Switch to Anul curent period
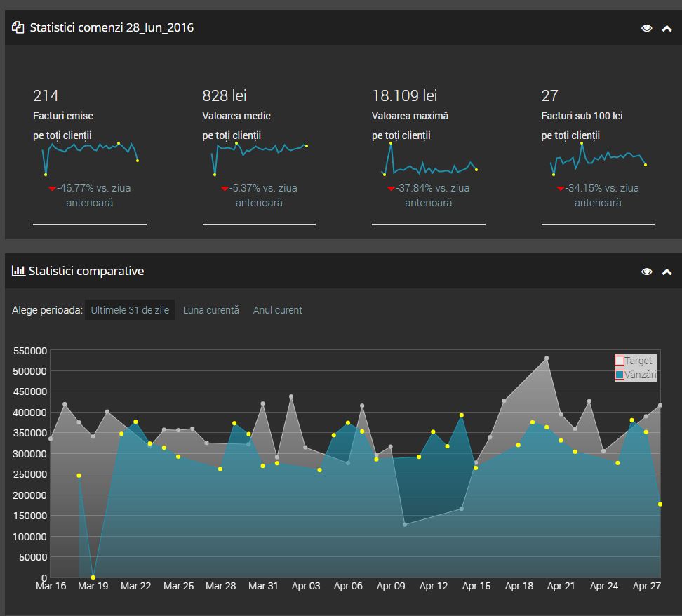682x616 pixels. pyautogui.click(x=278, y=310)
